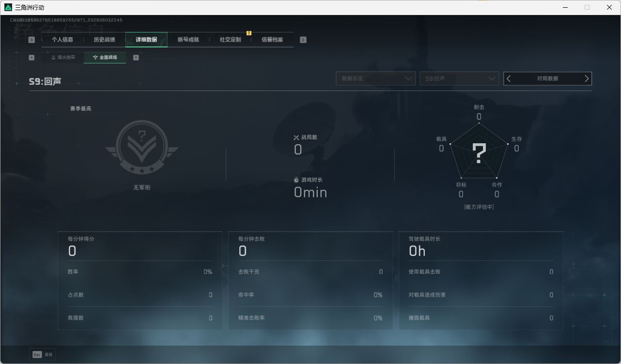
Task: Select the 详细数据 tab
Action: tap(146, 40)
